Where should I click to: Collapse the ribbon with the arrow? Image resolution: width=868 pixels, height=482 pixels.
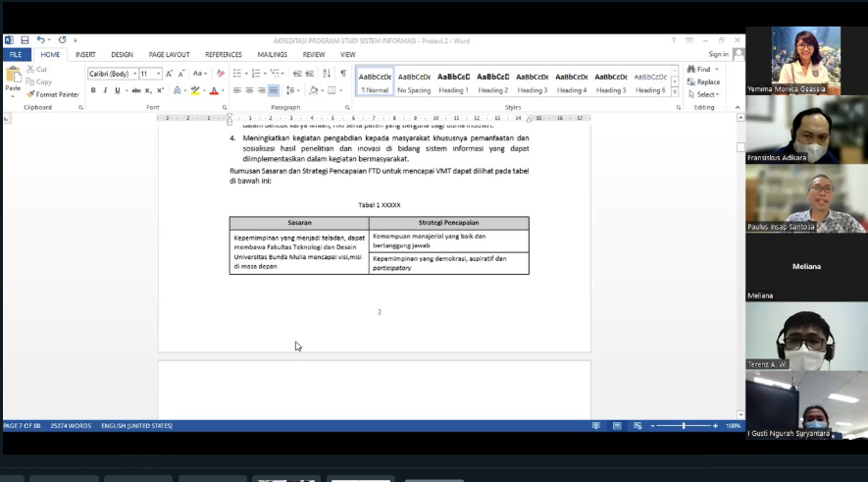(x=738, y=107)
